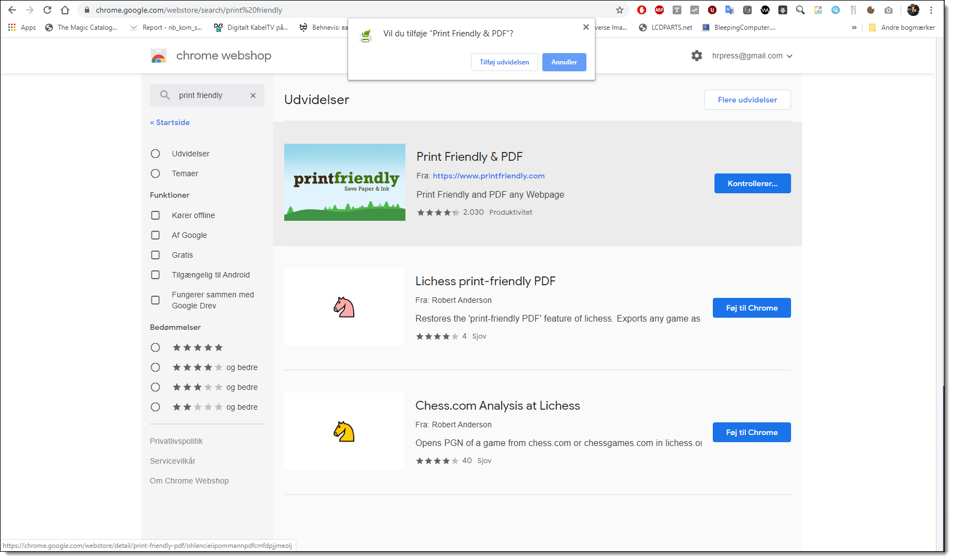The image size is (953, 560).
Task: Open the settings gear in chrome webshop
Action: [x=696, y=56]
